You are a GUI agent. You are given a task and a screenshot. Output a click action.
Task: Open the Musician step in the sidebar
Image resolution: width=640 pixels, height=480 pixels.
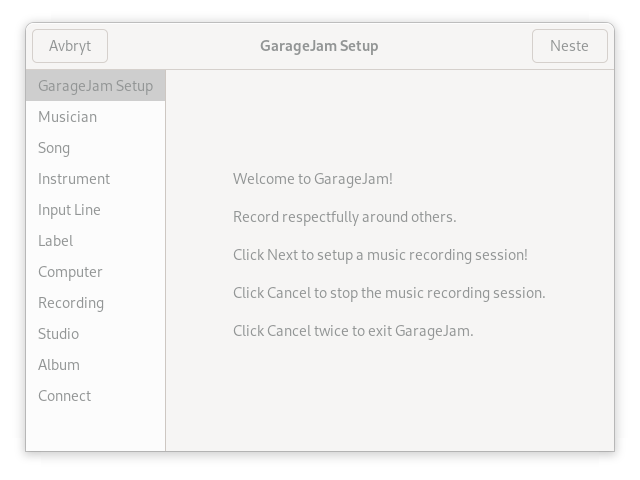tap(67, 117)
